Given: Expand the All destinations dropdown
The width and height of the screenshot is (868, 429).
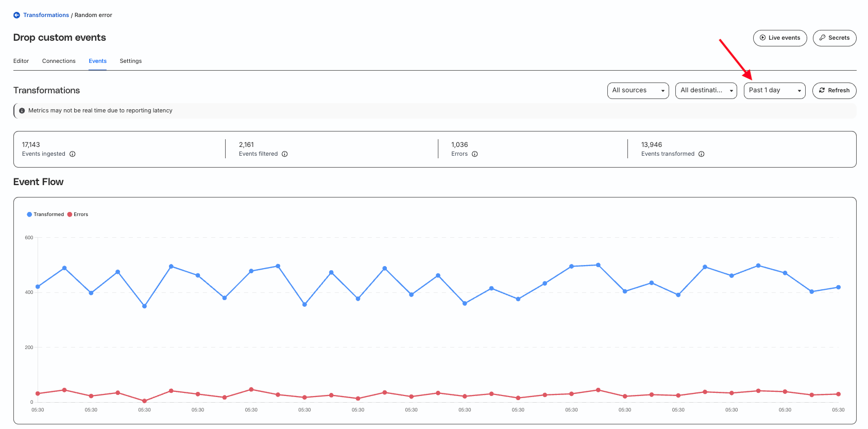Looking at the screenshot, I should click(x=706, y=91).
